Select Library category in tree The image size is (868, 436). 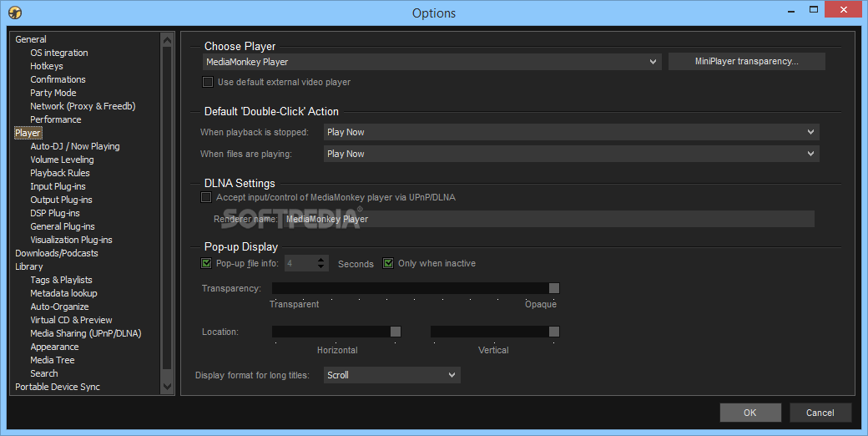tap(28, 266)
